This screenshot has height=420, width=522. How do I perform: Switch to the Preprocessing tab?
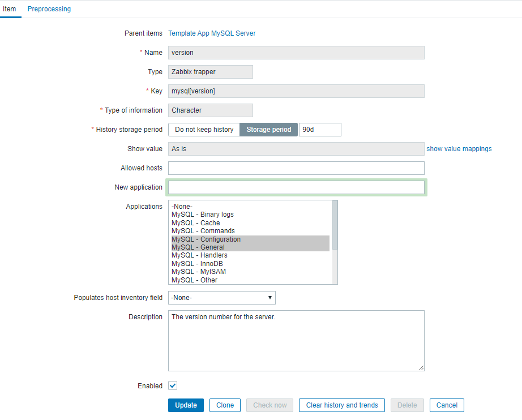click(x=49, y=9)
